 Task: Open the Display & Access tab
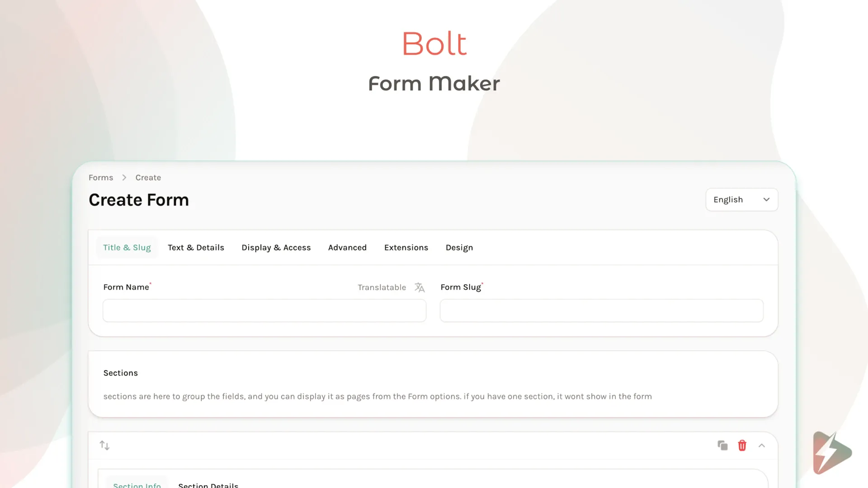pyautogui.click(x=276, y=247)
